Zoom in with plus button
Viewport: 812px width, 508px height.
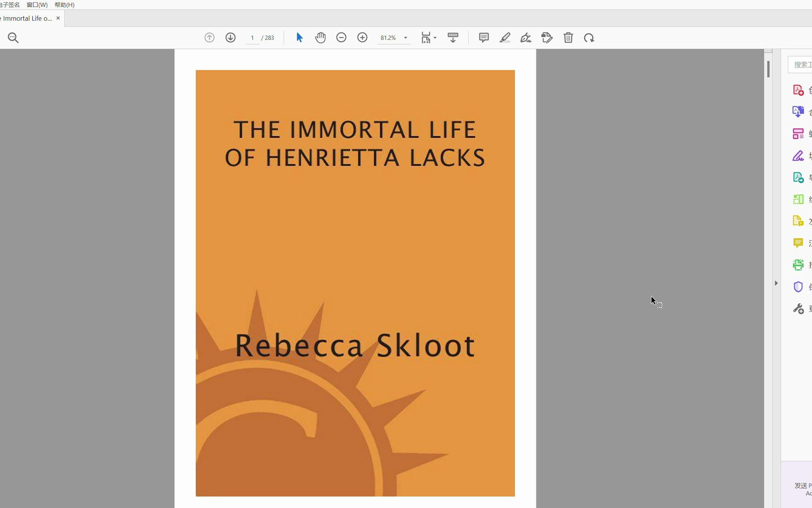coord(362,37)
